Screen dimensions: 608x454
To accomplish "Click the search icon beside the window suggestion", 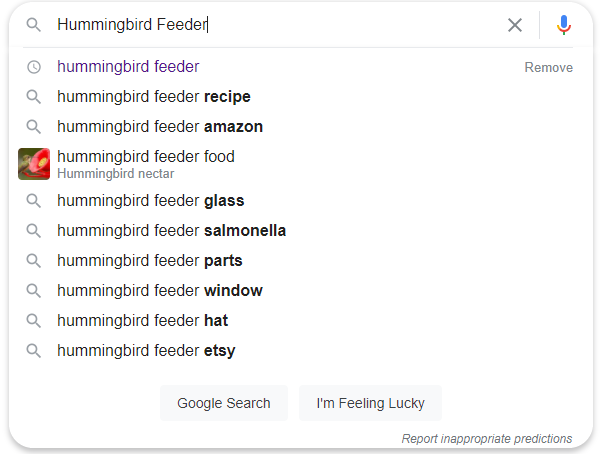I will 34,291.
